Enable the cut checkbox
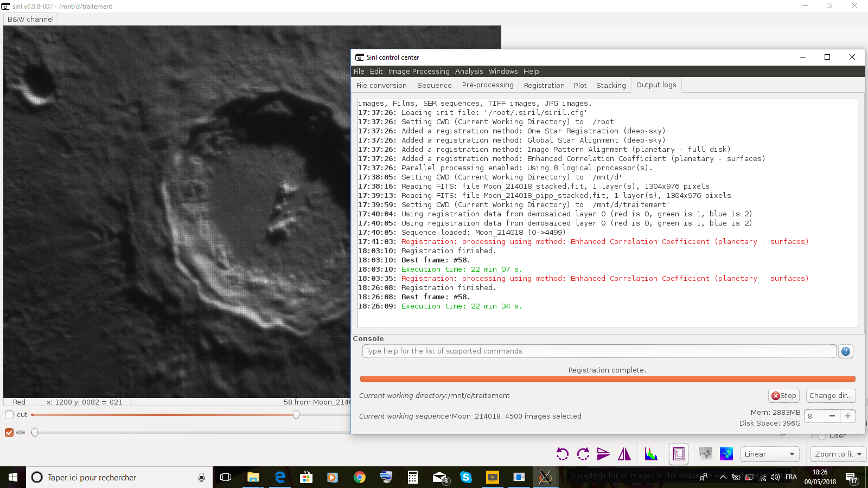The height and width of the screenshot is (488, 868). pyautogui.click(x=9, y=415)
